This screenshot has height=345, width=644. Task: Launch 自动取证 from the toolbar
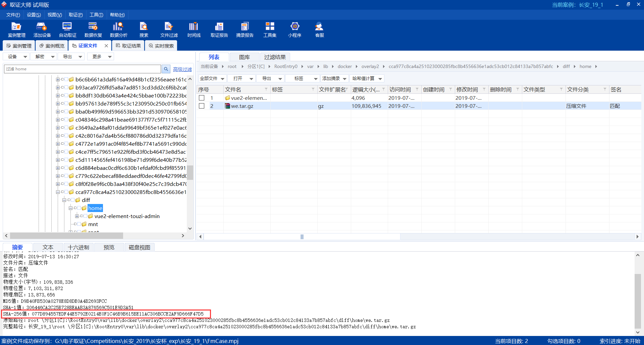click(67, 29)
